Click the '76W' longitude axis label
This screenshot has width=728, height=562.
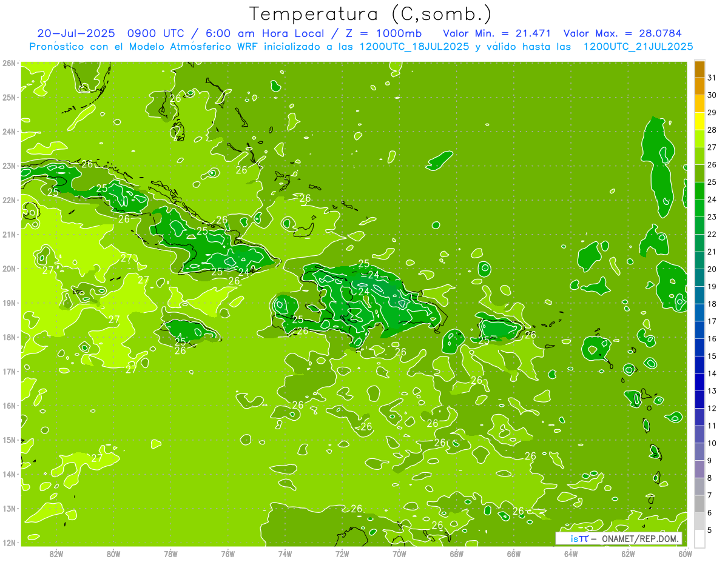(228, 554)
